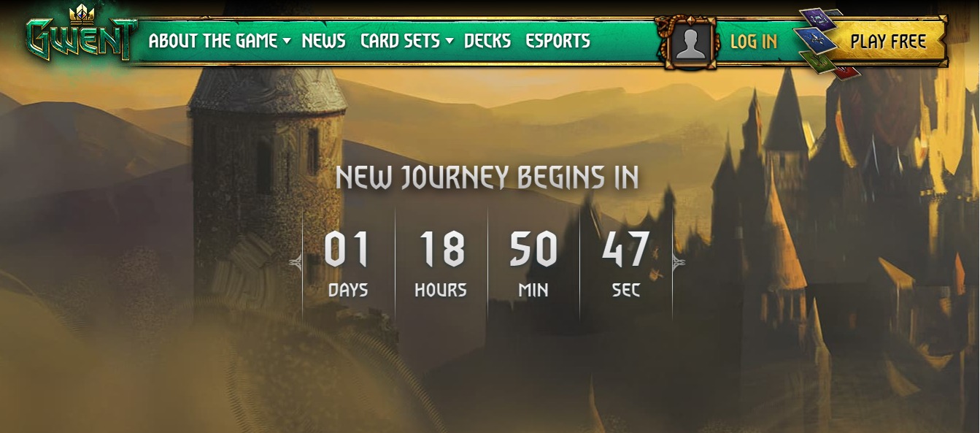The height and width of the screenshot is (433, 980).
Task: Open the Decks section
Action: (x=487, y=41)
